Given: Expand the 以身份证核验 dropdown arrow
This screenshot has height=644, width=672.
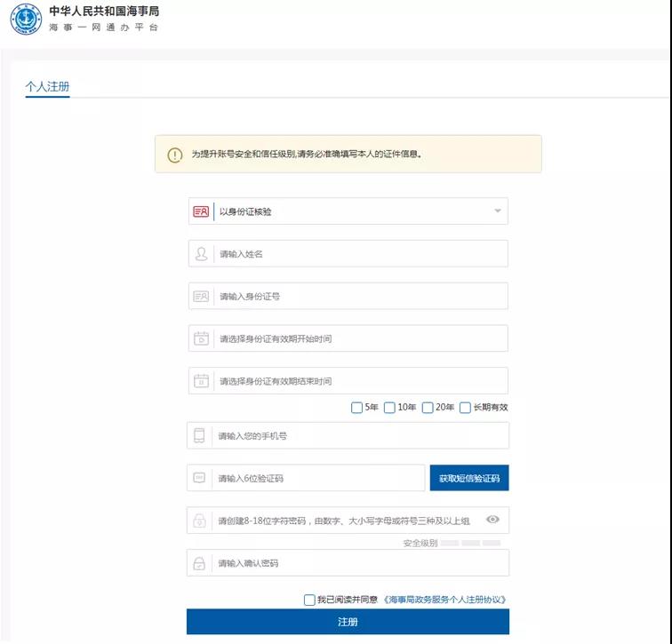Looking at the screenshot, I should click(498, 211).
